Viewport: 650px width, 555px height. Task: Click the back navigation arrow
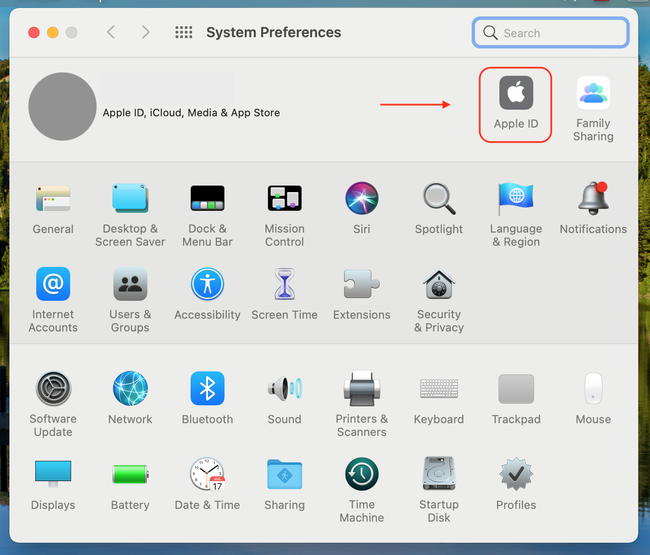[x=111, y=32]
